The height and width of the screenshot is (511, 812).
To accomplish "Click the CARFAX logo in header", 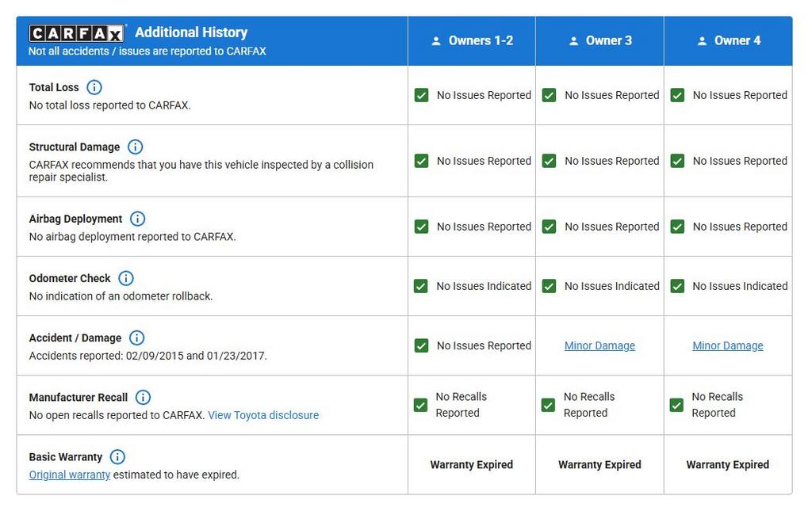I will pos(77,33).
